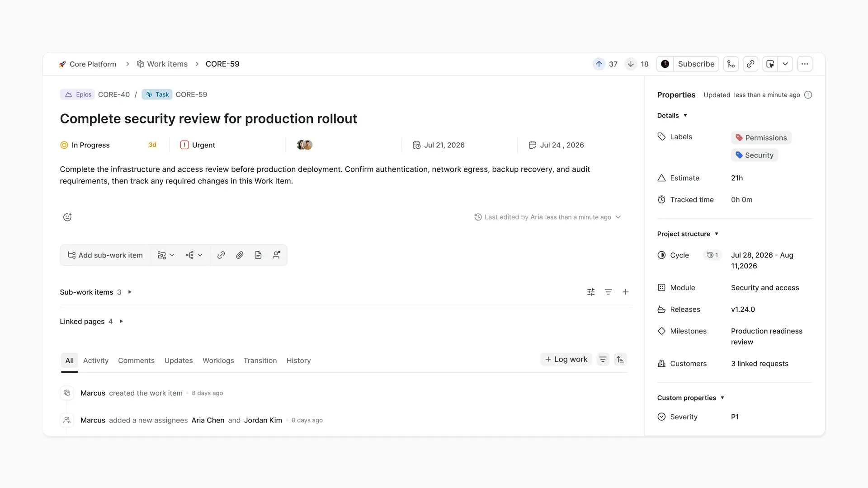Click the emoji reaction icon
The width and height of the screenshot is (868, 488).
click(67, 217)
